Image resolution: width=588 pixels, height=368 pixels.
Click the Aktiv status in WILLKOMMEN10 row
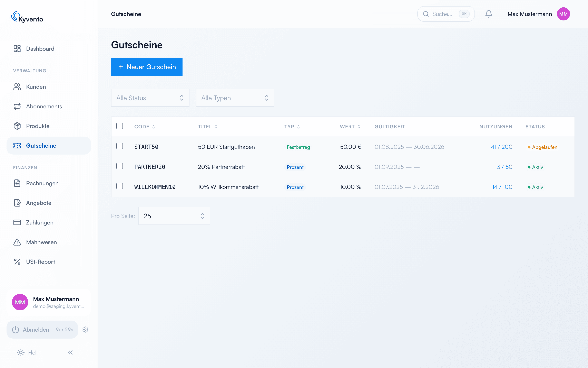535,187
